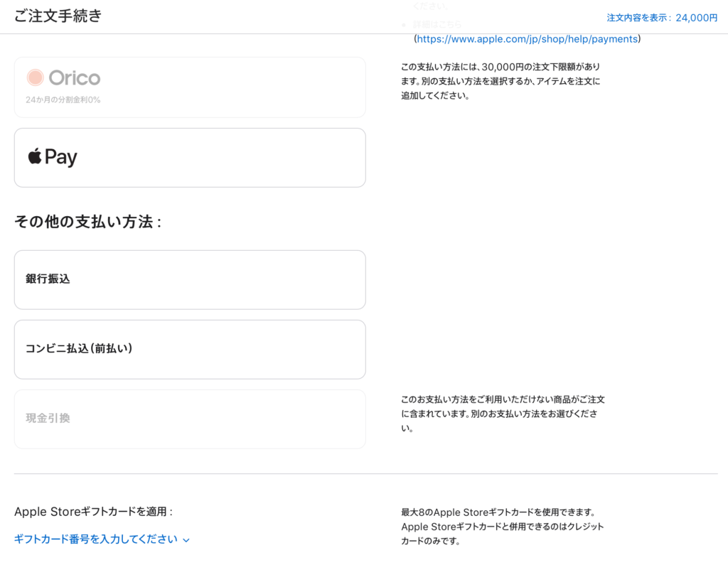Show order details 注文内容を表示 24,000円
The image size is (728, 565).
(662, 18)
